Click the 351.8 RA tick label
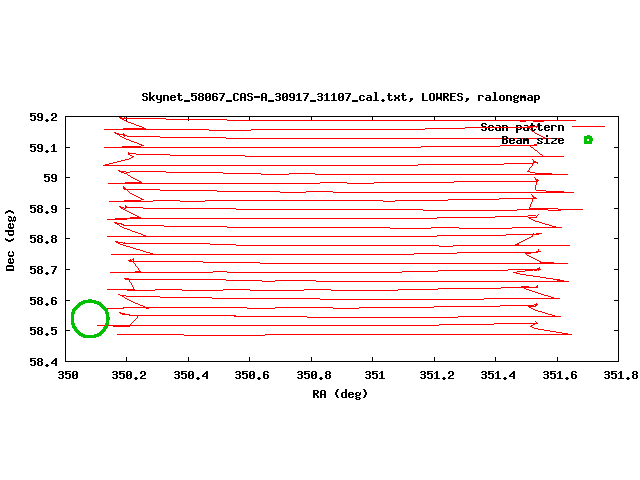The width and height of the screenshot is (640, 480). (x=621, y=375)
